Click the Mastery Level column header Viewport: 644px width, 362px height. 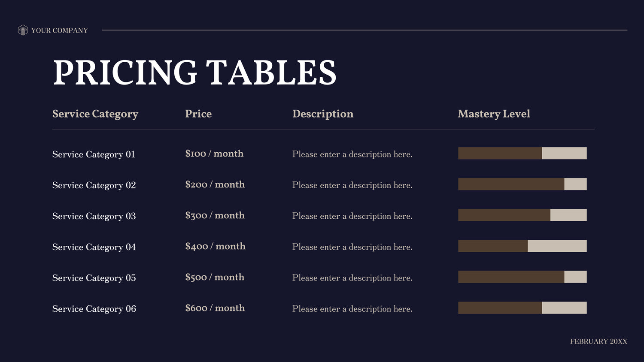click(494, 114)
